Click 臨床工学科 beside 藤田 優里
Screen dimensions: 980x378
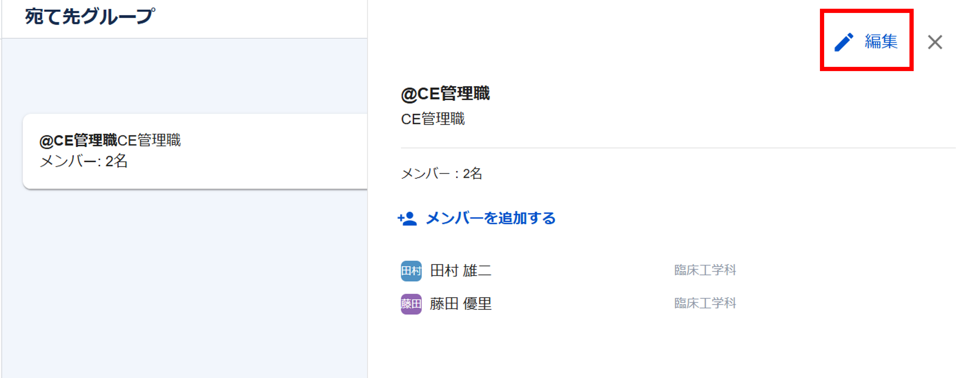click(704, 304)
